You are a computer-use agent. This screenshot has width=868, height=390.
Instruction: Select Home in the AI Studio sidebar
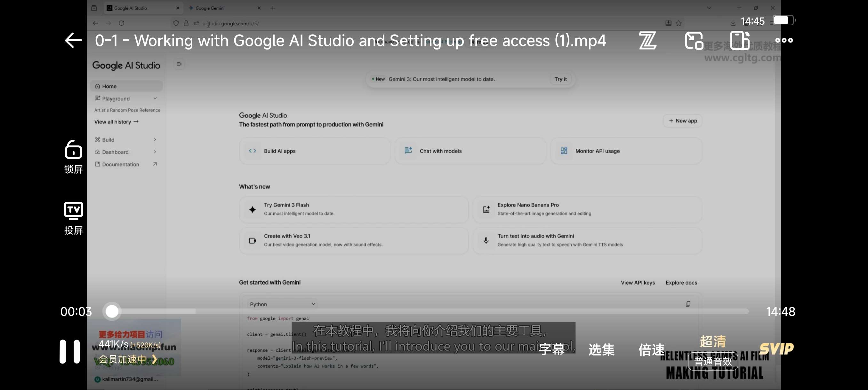(126, 86)
